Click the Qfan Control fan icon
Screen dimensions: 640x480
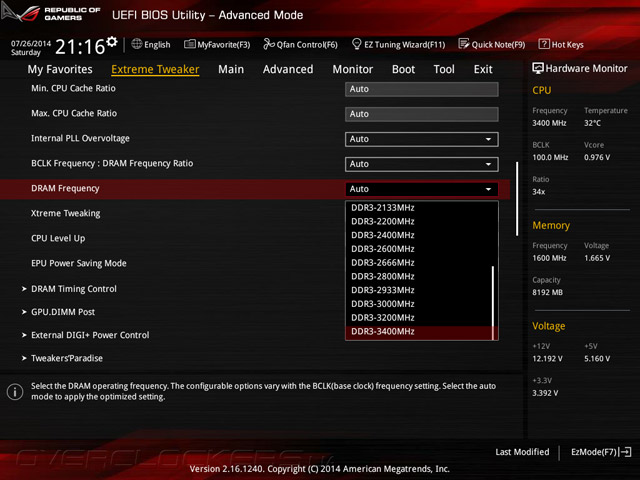[269, 44]
